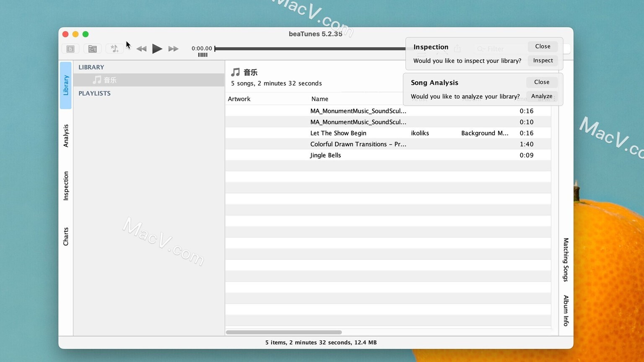The width and height of the screenshot is (644, 362).
Task: Click the 1:40 time cell
Action: [527, 144]
